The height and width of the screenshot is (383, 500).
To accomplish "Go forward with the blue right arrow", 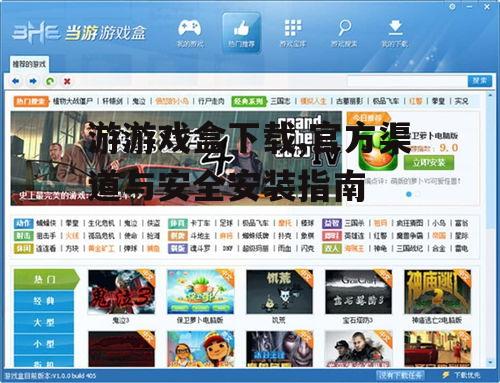I will [33, 81].
